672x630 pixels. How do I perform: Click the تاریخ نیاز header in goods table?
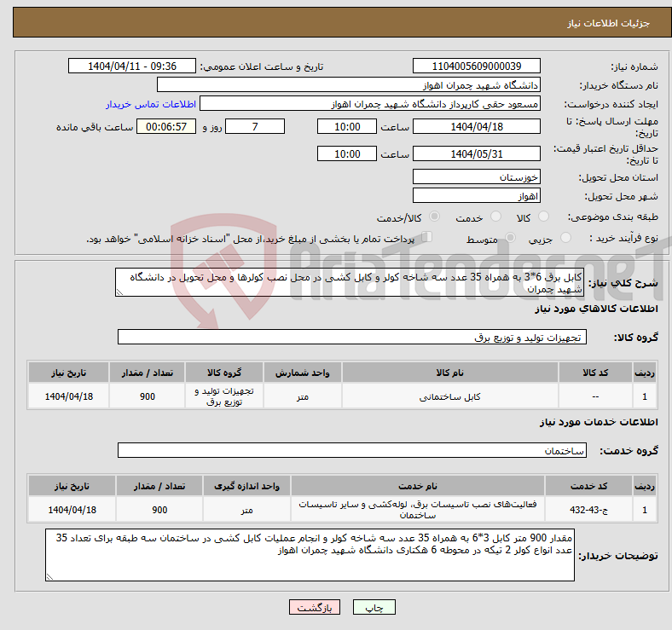click(68, 373)
